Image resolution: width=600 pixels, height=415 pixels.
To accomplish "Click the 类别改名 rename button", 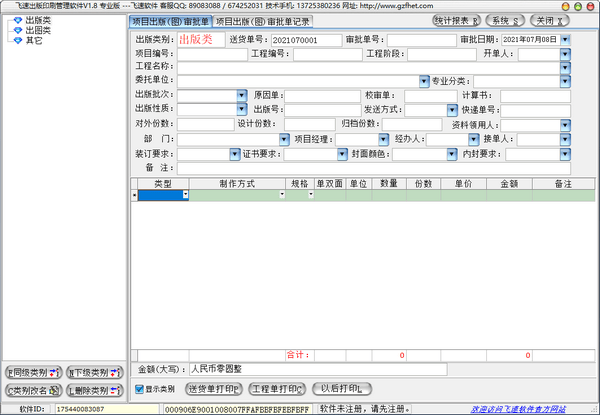I will point(34,390).
